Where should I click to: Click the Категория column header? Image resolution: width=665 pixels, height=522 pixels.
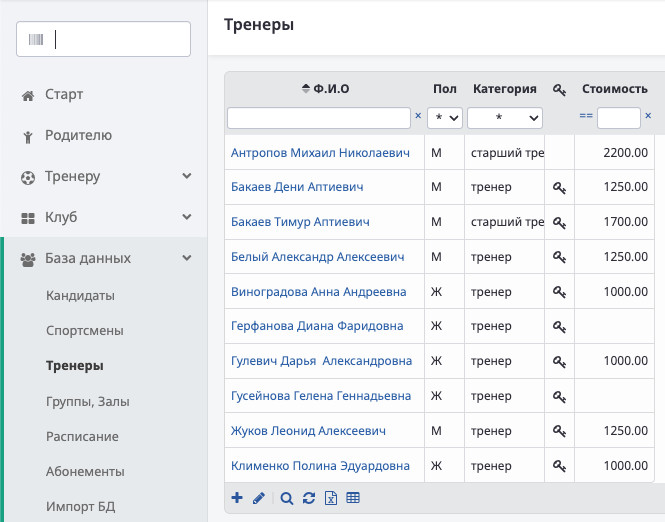pos(505,89)
